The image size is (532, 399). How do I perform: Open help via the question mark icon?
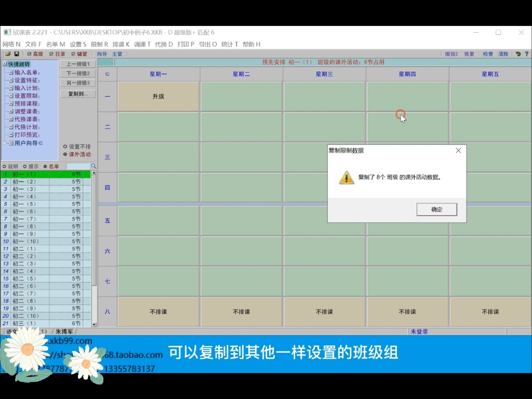point(527,54)
